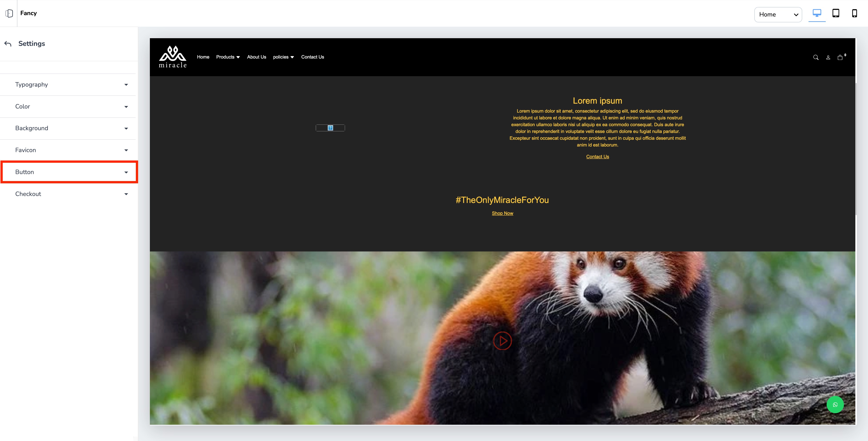Image resolution: width=868 pixels, height=441 pixels.
Task: Open the policies navigation menu
Action: [283, 57]
